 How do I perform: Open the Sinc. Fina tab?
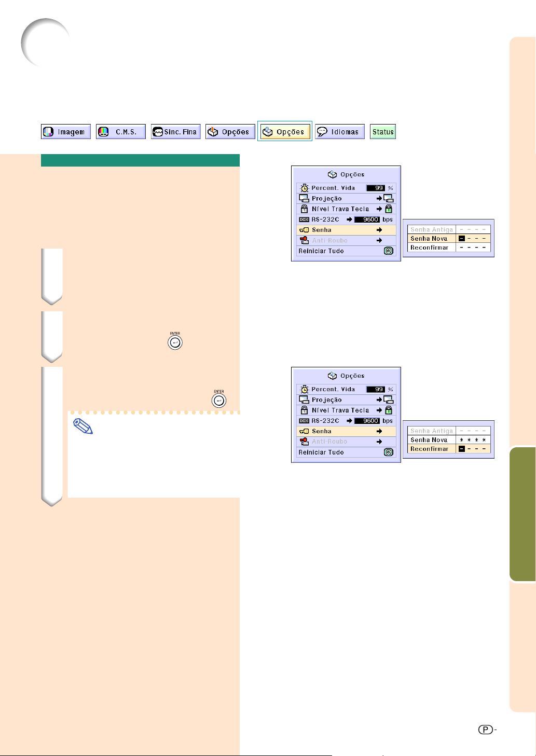(x=175, y=132)
